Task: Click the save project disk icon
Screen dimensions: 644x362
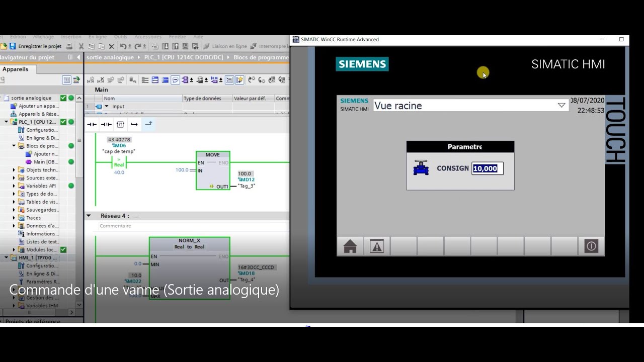Action: pyautogui.click(x=13, y=46)
